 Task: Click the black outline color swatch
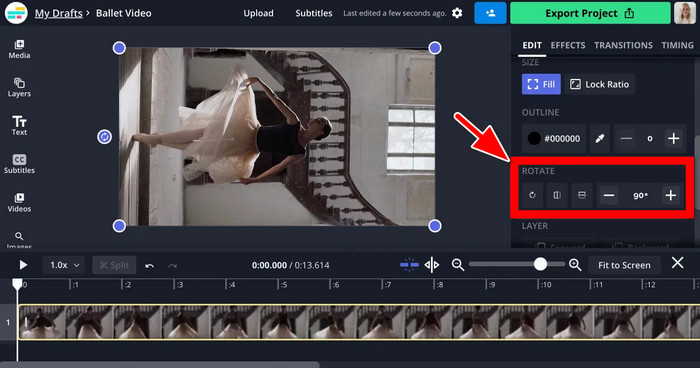[533, 138]
